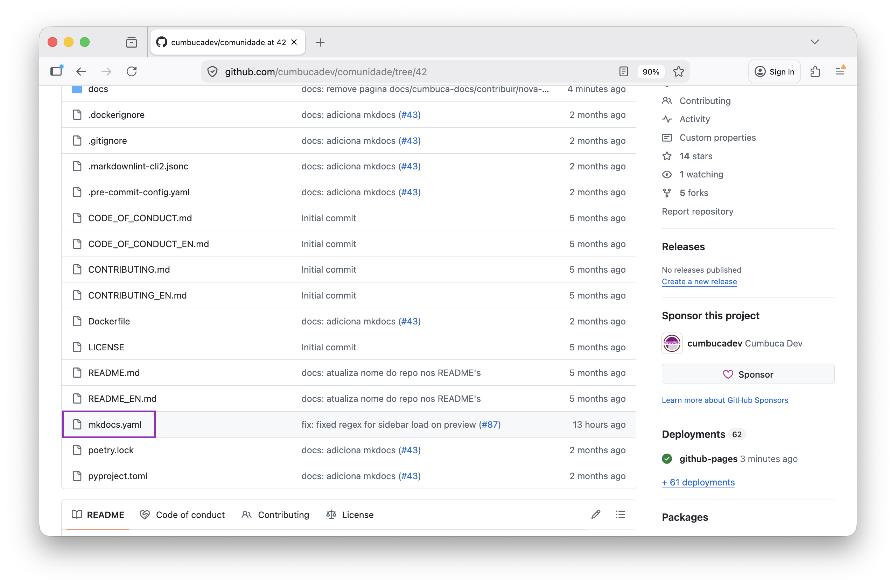Open the tab overview icon beside window controls
Image resolution: width=896 pixels, height=588 pixels.
131,42
